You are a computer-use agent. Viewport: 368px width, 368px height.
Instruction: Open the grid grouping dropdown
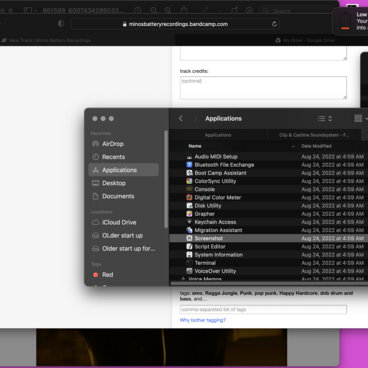tap(360, 118)
